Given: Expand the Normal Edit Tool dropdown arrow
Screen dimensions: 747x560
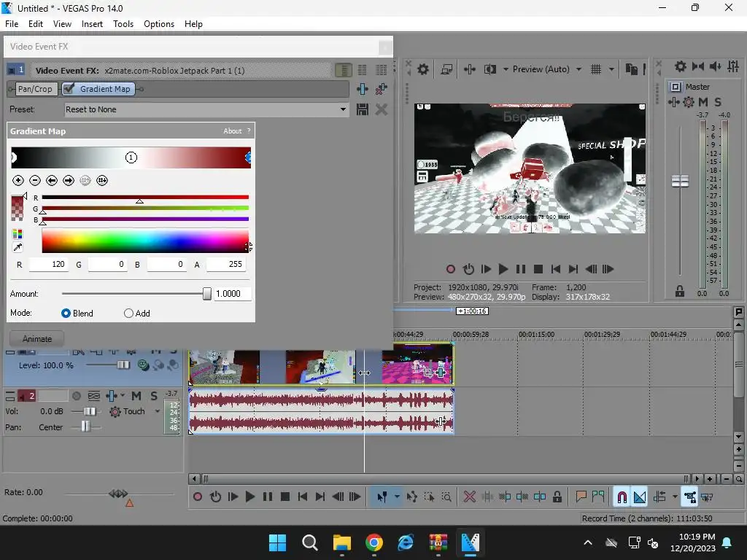Looking at the screenshot, I should tap(396, 497).
